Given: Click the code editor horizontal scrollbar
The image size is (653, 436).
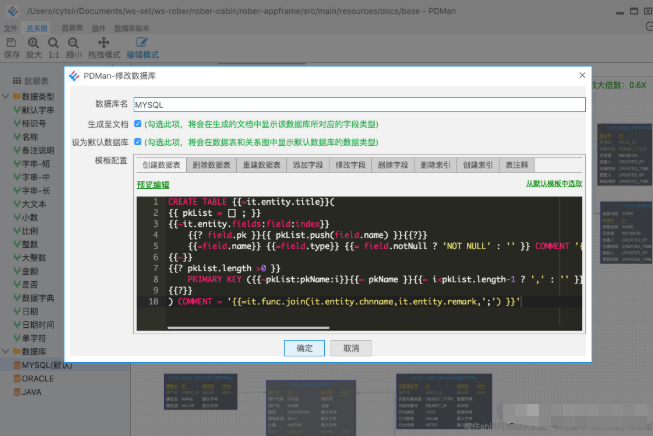Looking at the screenshot, I should click(248, 328).
